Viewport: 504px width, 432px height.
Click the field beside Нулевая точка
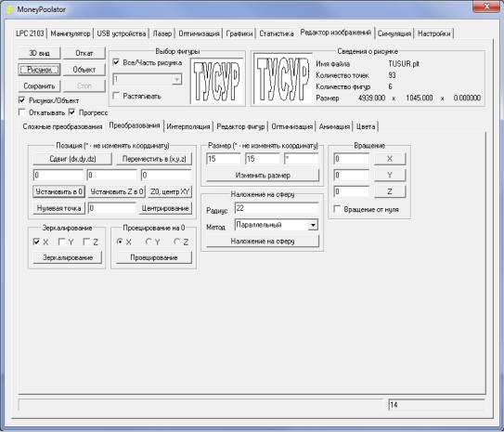pyautogui.click(x=112, y=208)
